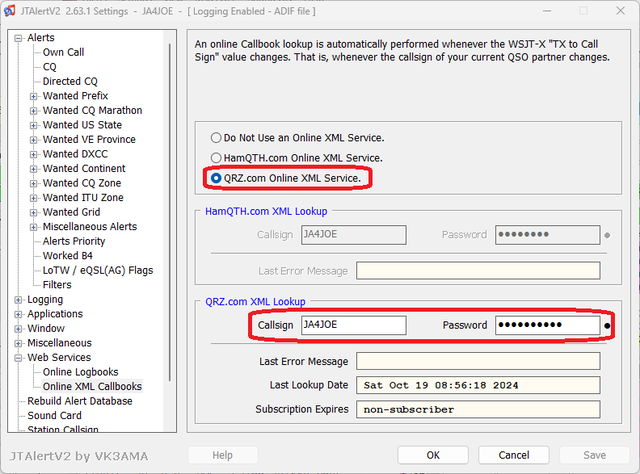Click the Subscription Expires field
Screen dimensions: 640x474
click(478, 409)
